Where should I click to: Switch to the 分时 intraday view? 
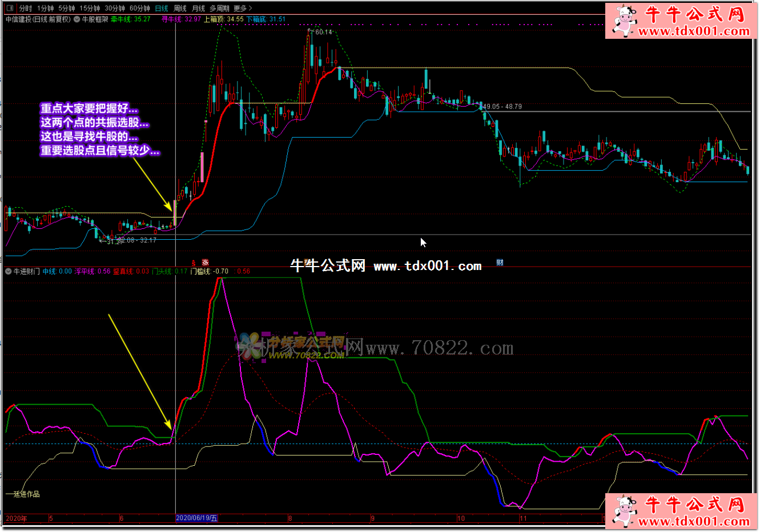[26, 8]
